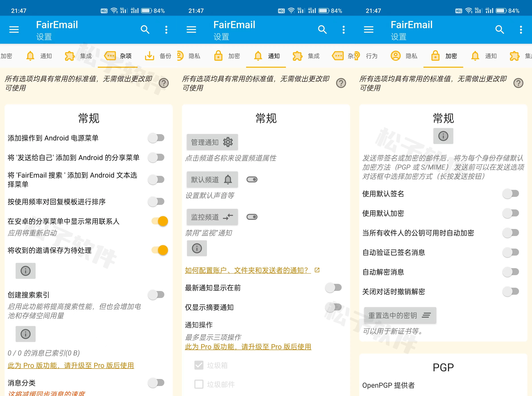Open overflow menu in left screen

tap(166, 29)
